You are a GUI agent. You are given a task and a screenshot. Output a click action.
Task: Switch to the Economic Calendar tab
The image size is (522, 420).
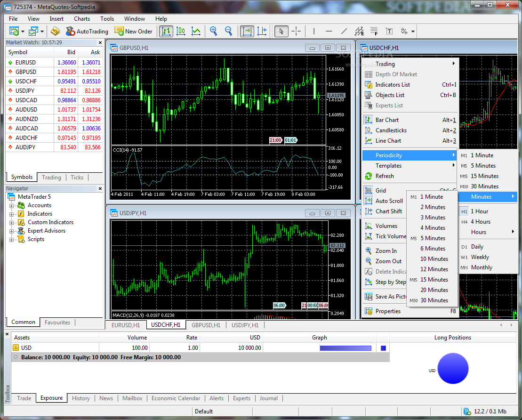(176, 398)
